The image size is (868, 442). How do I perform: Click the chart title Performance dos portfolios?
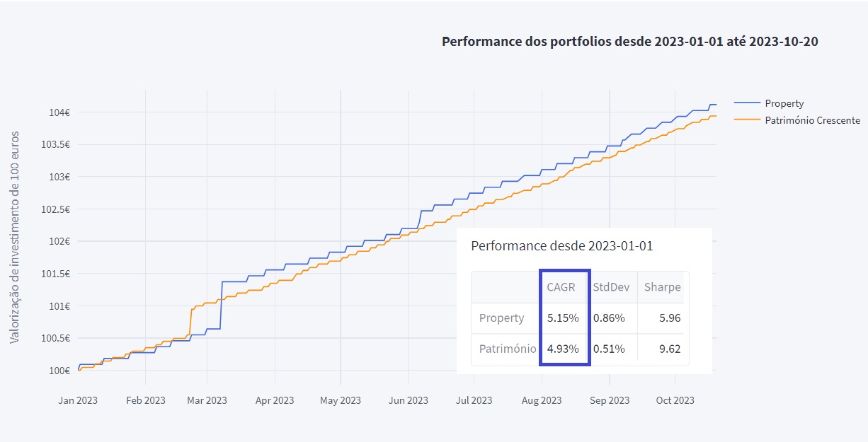coord(629,41)
